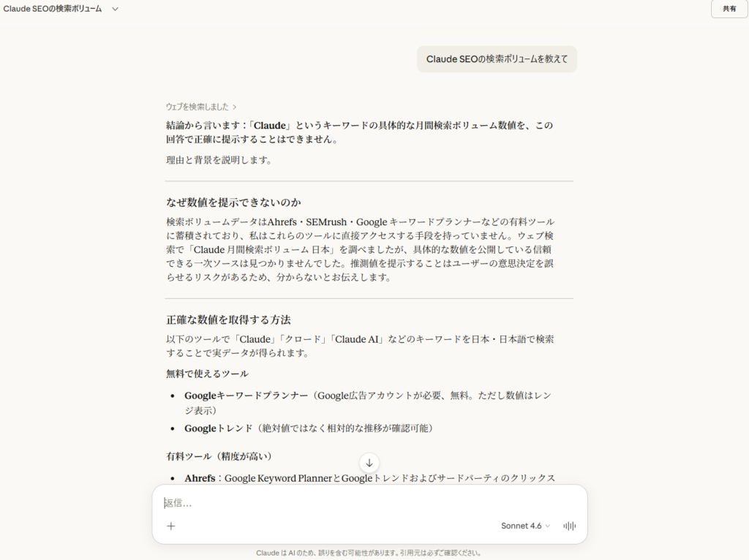Click the scroll-to-bottom arrow button

click(x=369, y=463)
